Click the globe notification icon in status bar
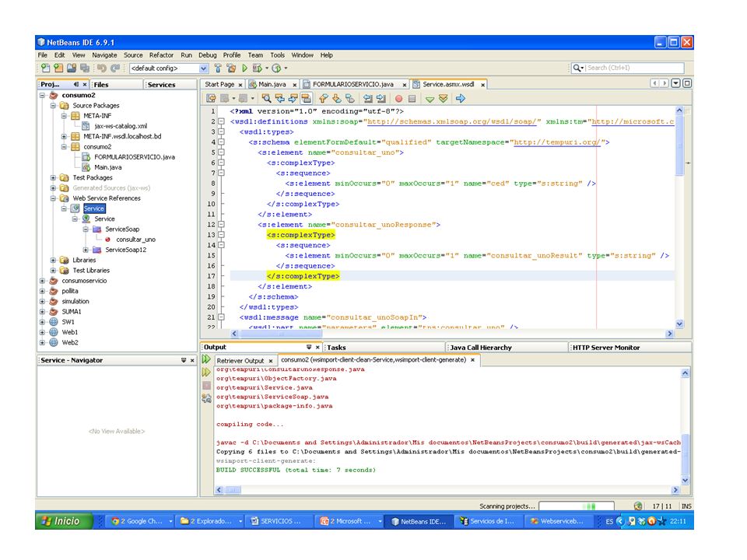 coord(638,506)
